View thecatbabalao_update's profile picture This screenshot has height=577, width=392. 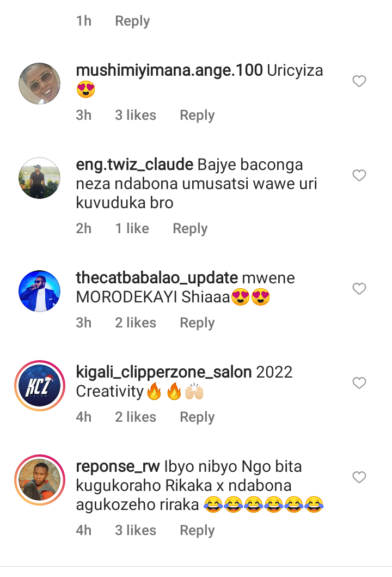39,291
